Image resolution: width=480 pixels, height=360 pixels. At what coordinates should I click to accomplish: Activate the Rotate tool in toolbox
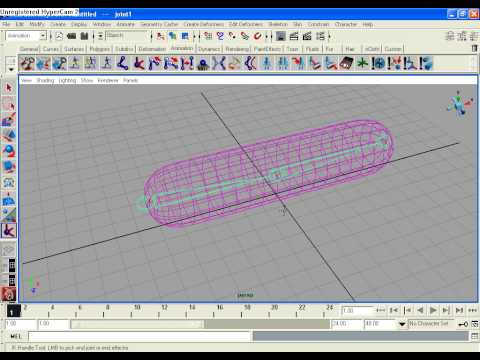[9, 151]
